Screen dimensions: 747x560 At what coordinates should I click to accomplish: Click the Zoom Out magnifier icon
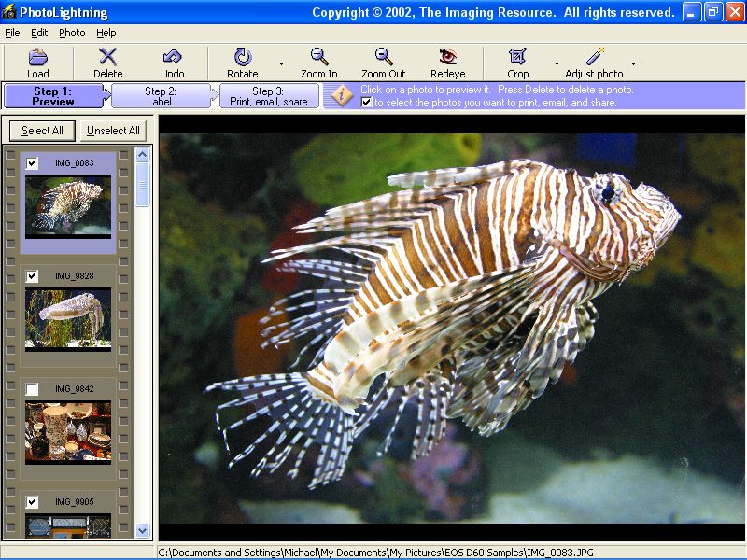[384, 58]
